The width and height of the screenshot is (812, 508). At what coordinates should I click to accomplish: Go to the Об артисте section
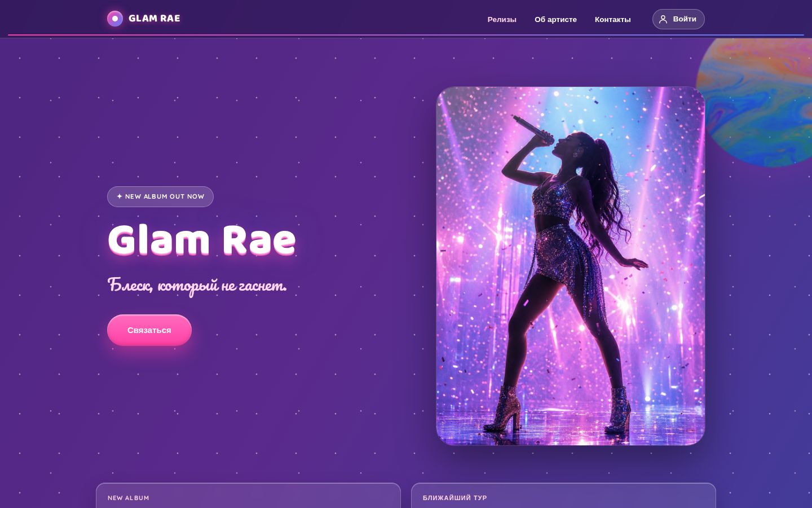pos(555,19)
